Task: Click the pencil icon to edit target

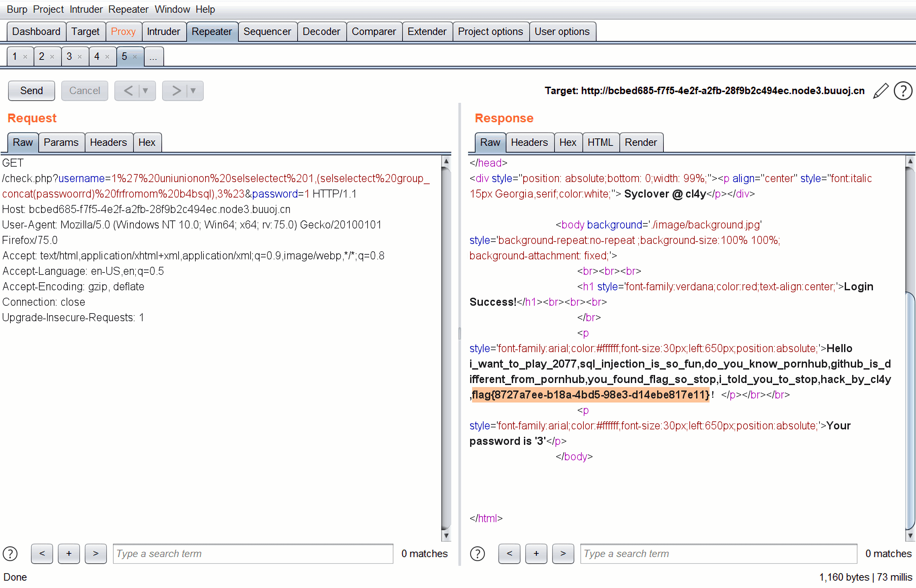Action: point(880,91)
